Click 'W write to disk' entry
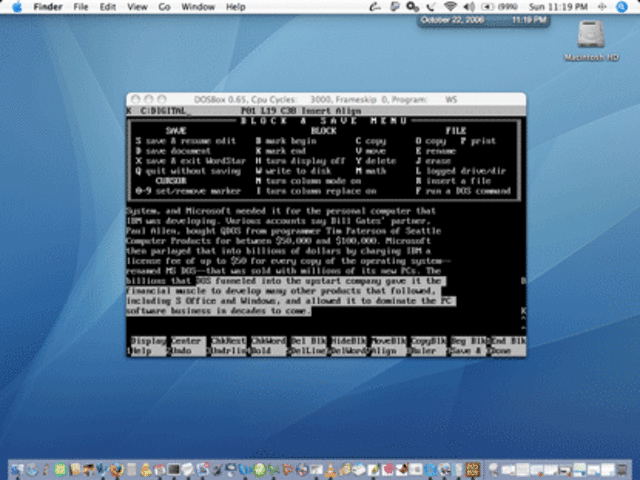The height and width of the screenshot is (480, 640). coord(293,171)
